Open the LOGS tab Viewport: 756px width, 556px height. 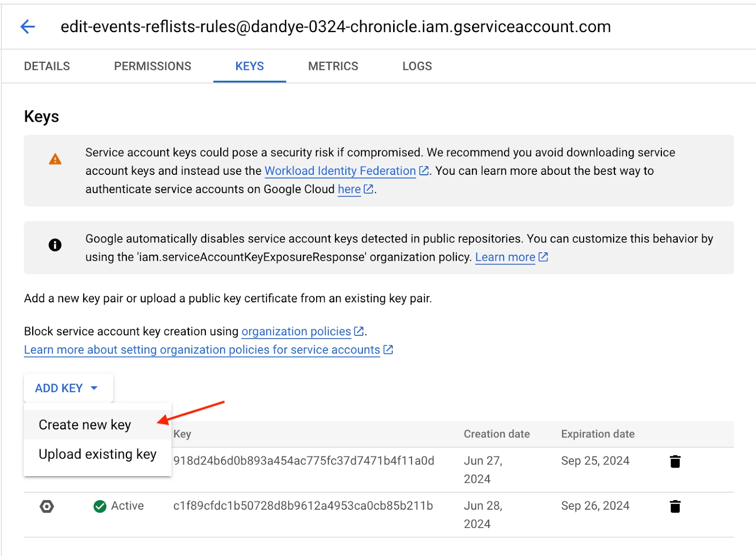tap(417, 66)
